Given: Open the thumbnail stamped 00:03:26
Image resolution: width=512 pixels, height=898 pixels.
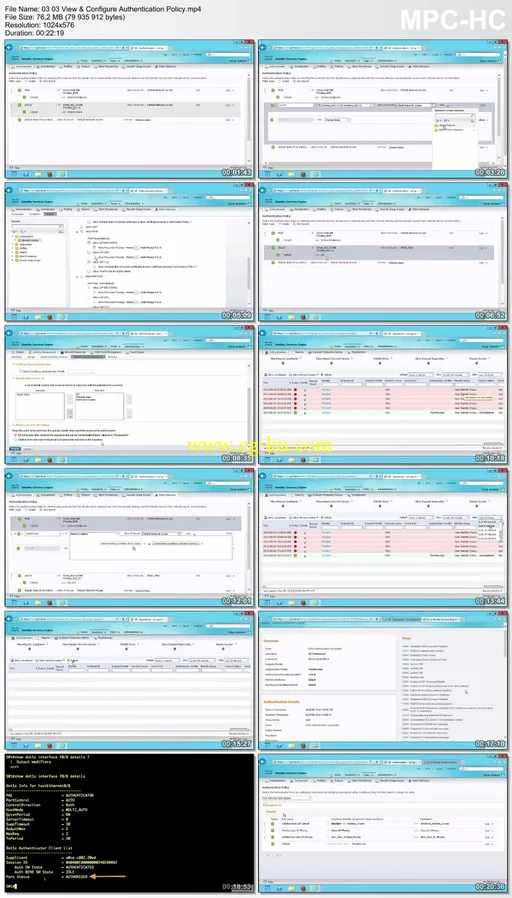Looking at the screenshot, I should point(383,109).
